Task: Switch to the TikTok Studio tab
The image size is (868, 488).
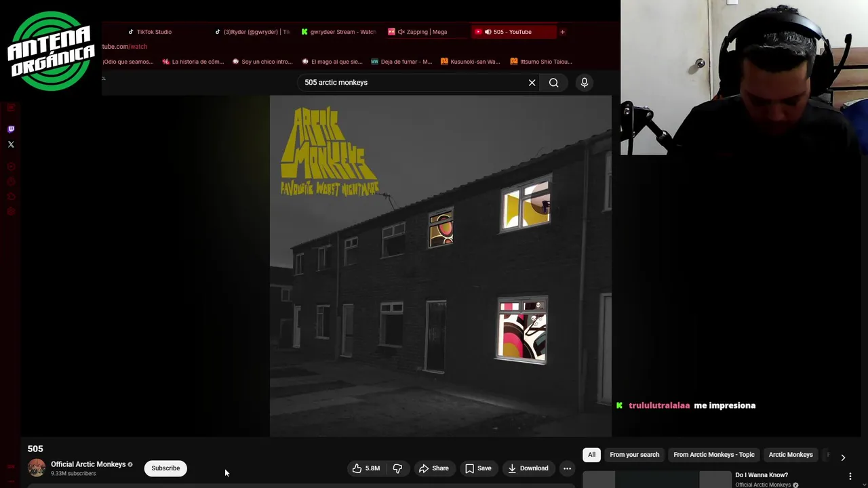Action: (x=154, y=32)
